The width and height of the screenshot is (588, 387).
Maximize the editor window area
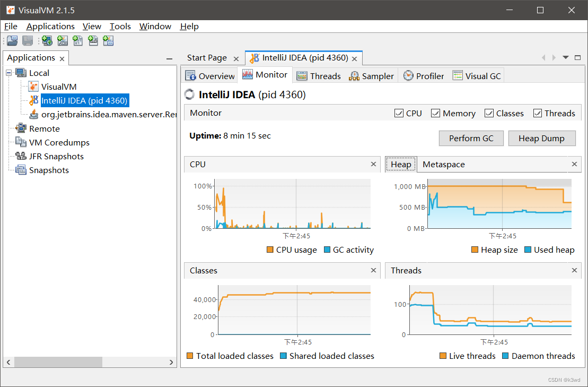pos(578,57)
